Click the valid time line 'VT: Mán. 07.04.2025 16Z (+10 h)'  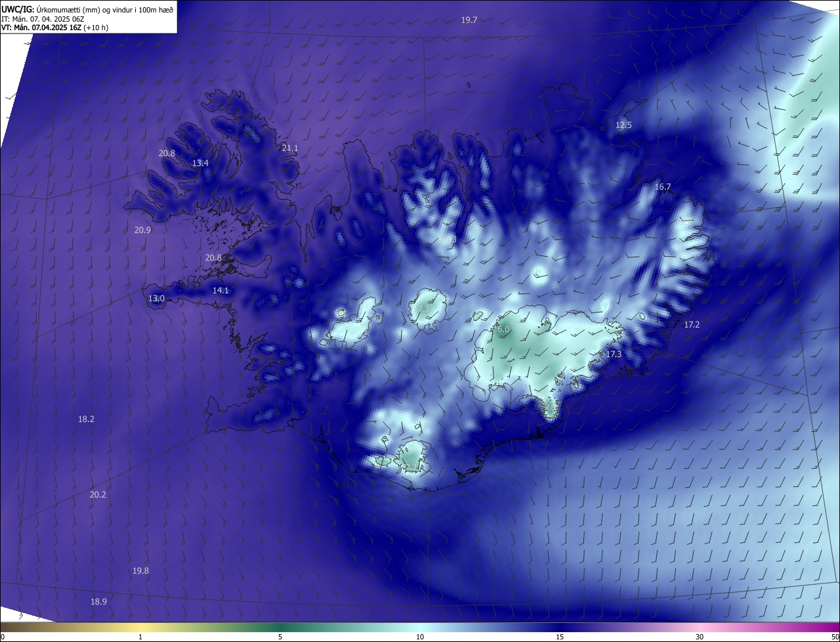point(54,28)
